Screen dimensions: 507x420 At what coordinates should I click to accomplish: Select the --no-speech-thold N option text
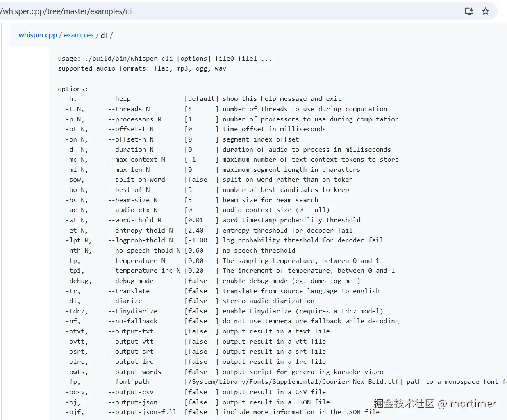(x=144, y=250)
